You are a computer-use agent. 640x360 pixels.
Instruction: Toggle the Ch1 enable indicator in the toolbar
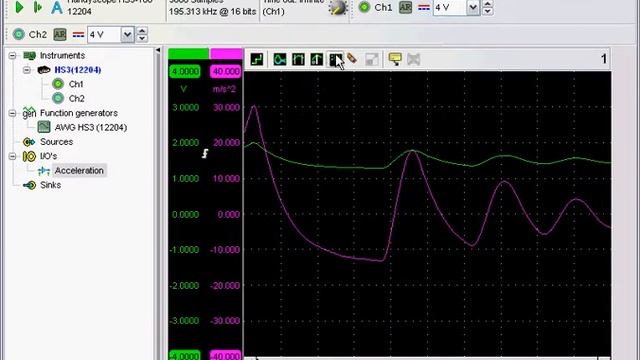click(364, 7)
